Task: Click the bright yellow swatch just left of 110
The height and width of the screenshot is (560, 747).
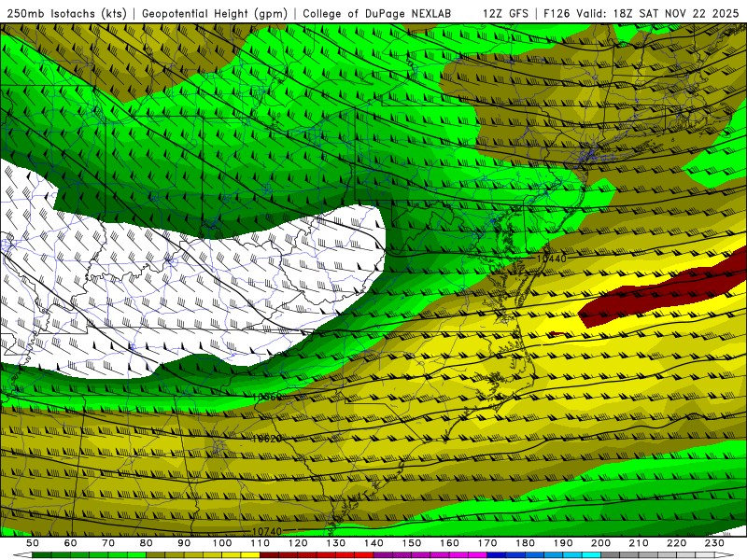Action: pos(250,555)
